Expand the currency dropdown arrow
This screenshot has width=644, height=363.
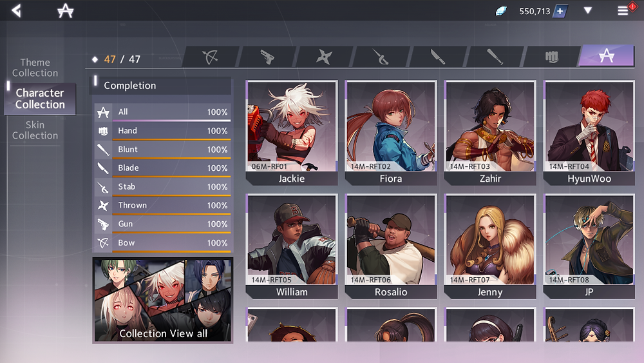click(588, 10)
